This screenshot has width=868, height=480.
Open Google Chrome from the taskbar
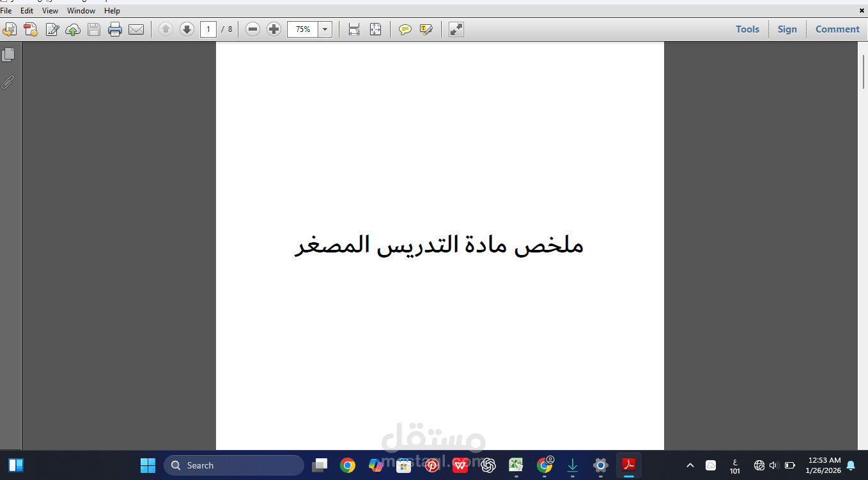(x=348, y=465)
